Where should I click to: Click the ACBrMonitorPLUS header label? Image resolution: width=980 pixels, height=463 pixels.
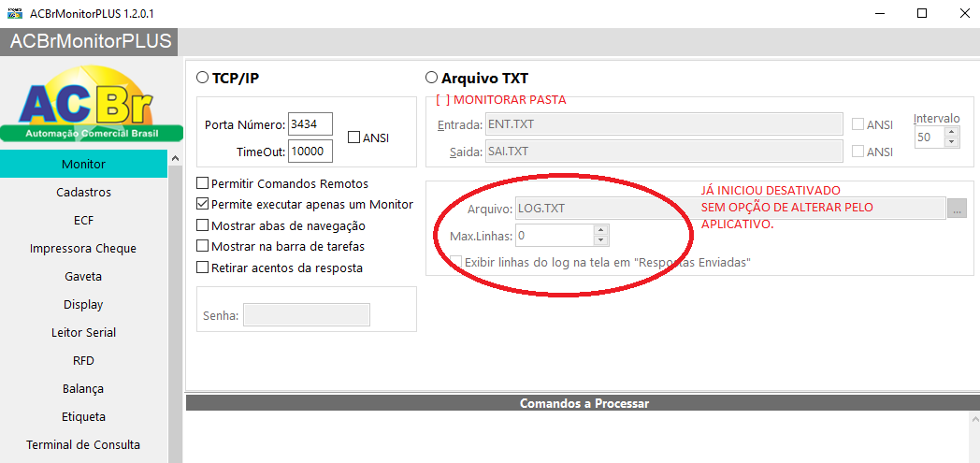[x=91, y=41]
